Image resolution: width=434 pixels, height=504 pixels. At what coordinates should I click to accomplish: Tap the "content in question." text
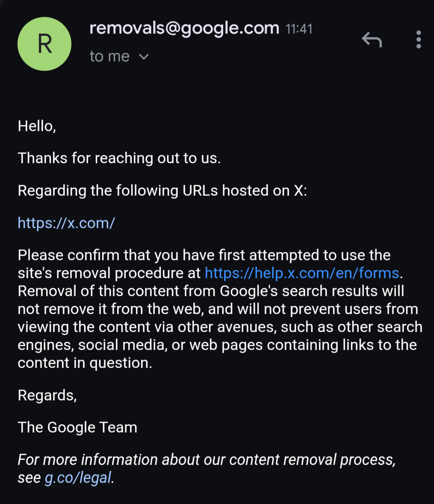pos(85,363)
